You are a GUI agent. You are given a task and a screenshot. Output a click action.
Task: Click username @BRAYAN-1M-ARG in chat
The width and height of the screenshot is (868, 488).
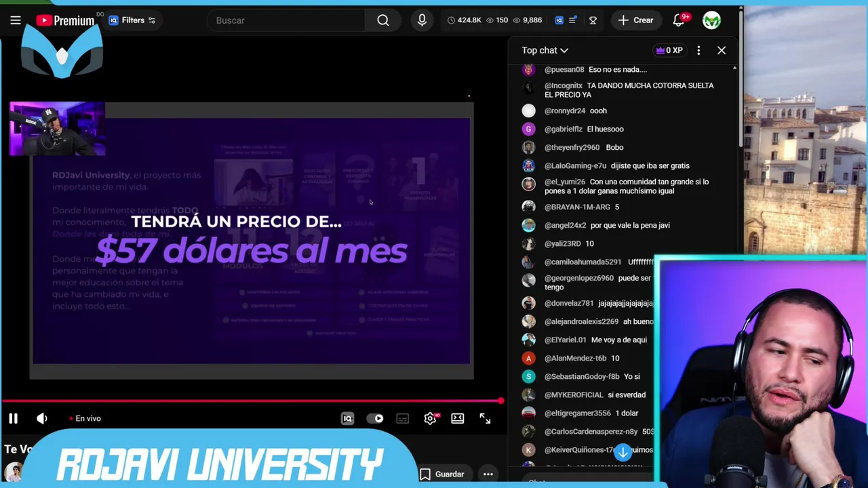(x=577, y=207)
